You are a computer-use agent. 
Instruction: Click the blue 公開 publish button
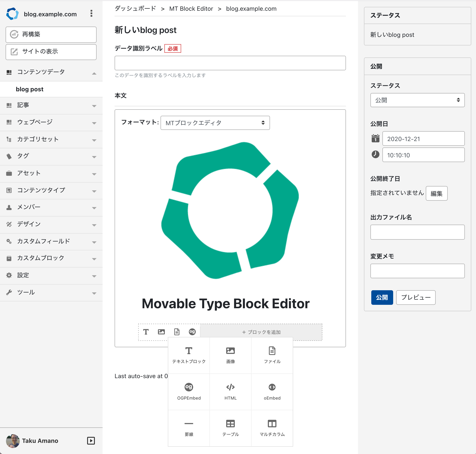[x=382, y=298]
